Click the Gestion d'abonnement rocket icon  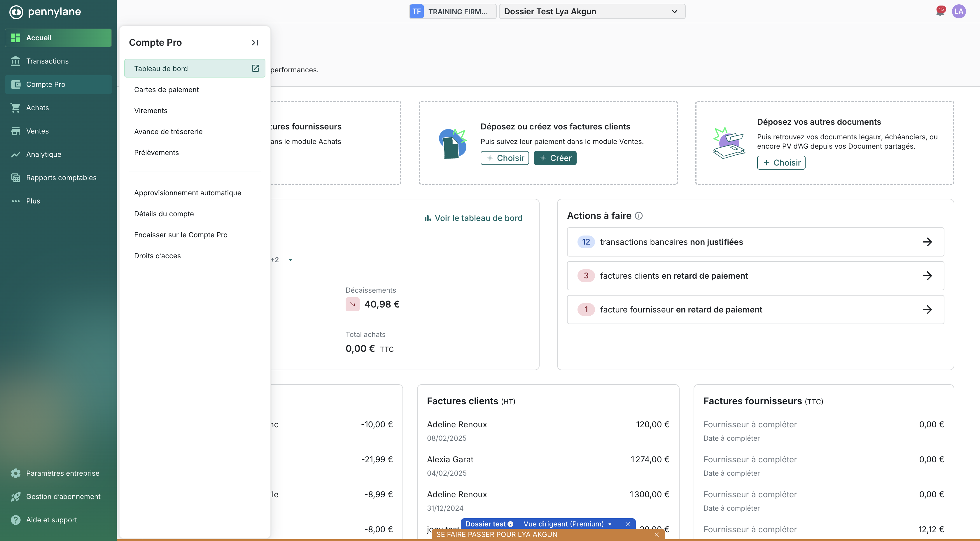tap(15, 496)
